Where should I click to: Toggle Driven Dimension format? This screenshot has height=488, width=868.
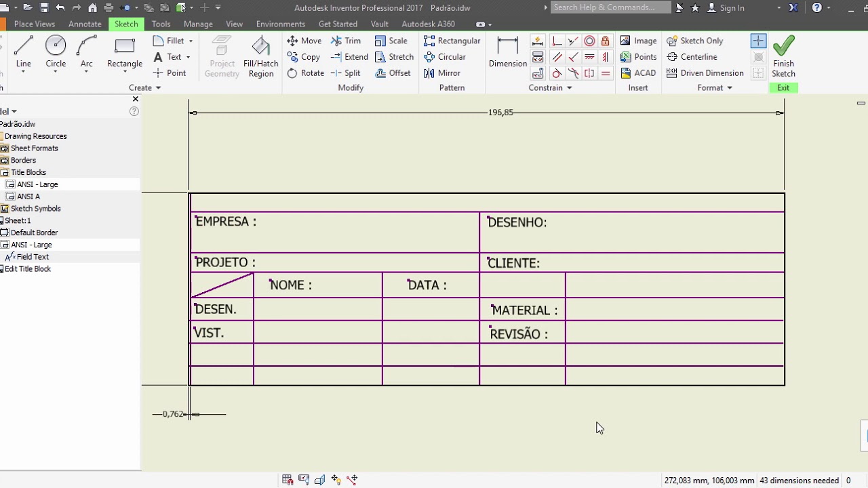[705, 73]
